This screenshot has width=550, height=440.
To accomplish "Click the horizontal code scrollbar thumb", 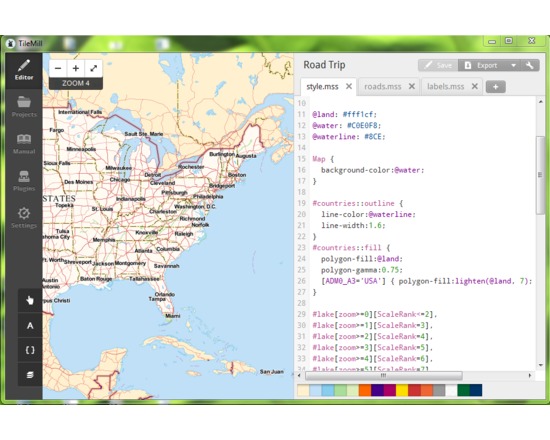I will (384, 375).
